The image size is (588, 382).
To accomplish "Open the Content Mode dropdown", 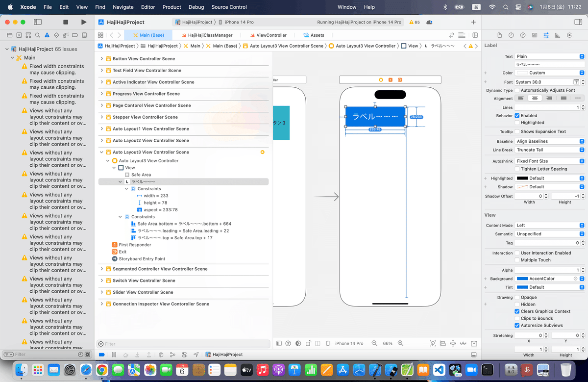I will tap(550, 226).
